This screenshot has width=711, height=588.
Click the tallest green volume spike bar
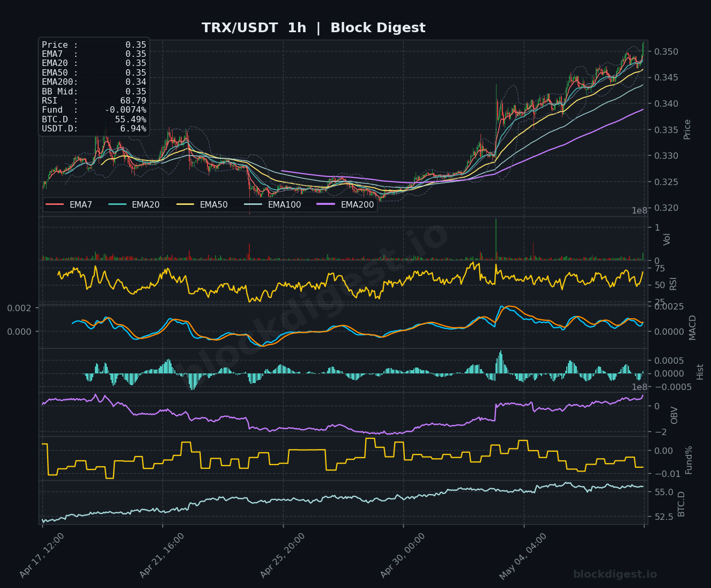[496, 239]
